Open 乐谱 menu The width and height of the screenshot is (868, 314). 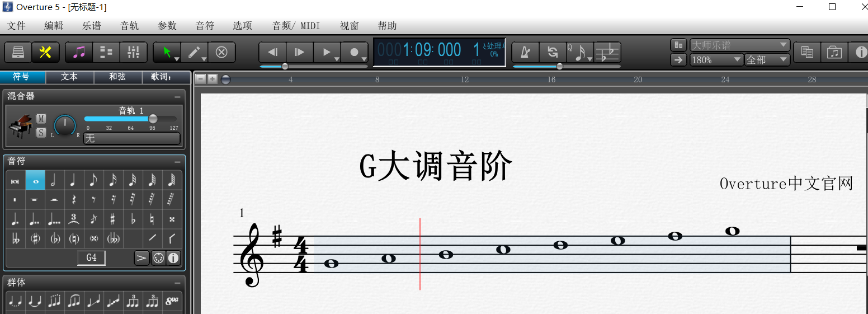(92, 26)
